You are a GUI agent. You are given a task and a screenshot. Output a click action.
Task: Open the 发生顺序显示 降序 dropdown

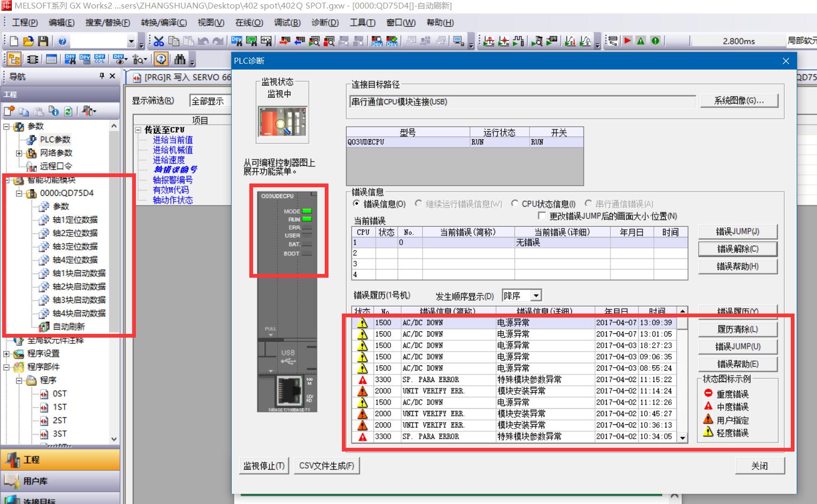pyautogui.click(x=536, y=296)
